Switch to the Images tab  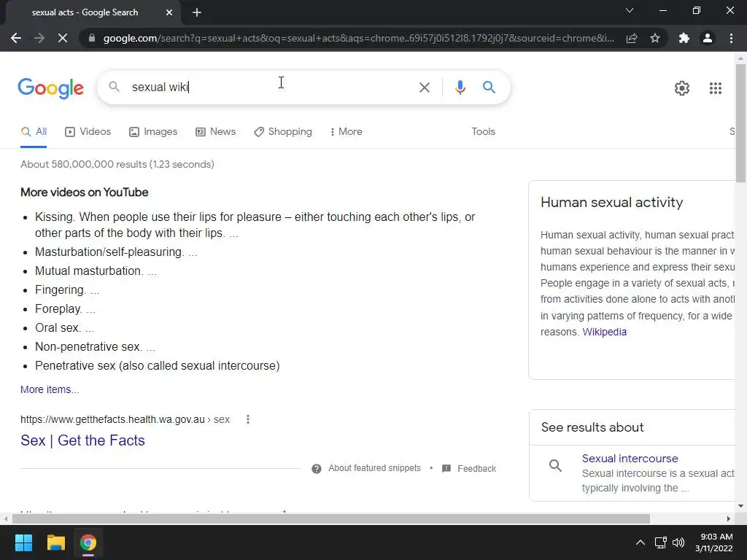[153, 132]
